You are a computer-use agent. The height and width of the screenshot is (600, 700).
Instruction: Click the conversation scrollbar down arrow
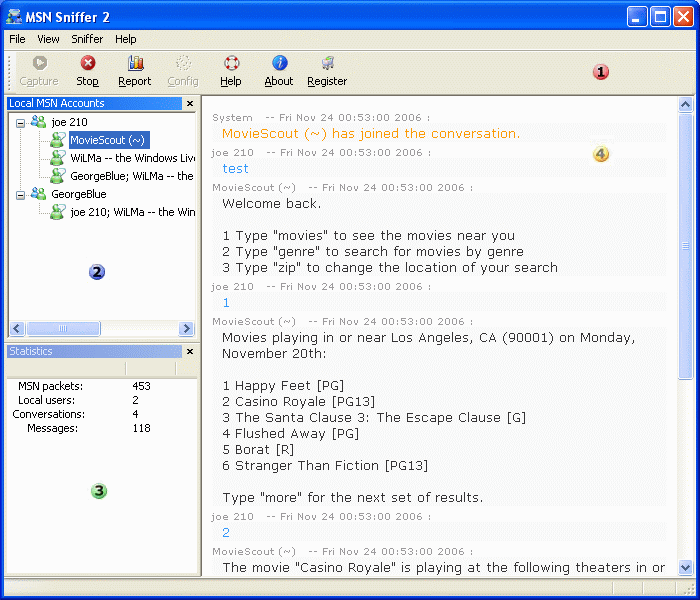[x=685, y=568]
